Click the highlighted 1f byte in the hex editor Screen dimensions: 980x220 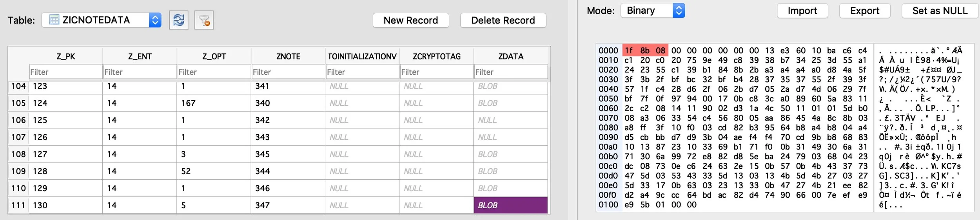point(629,50)
